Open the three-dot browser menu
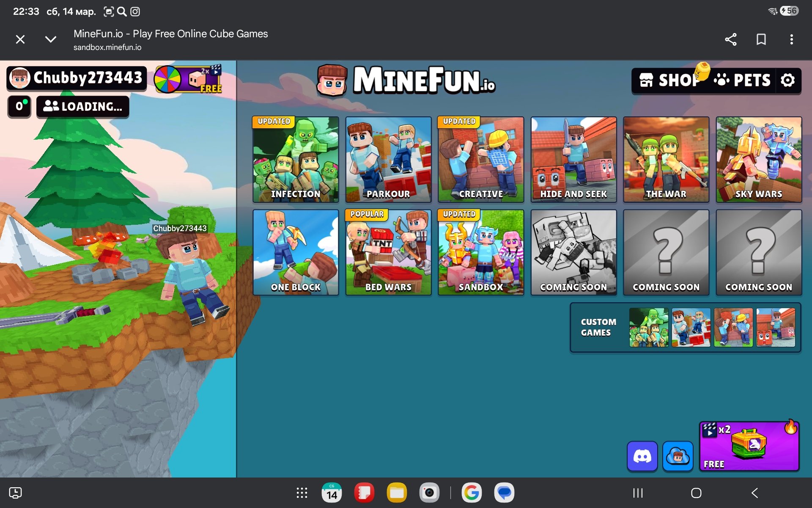This screenshot has height=508, width=812. pos(791,39)
